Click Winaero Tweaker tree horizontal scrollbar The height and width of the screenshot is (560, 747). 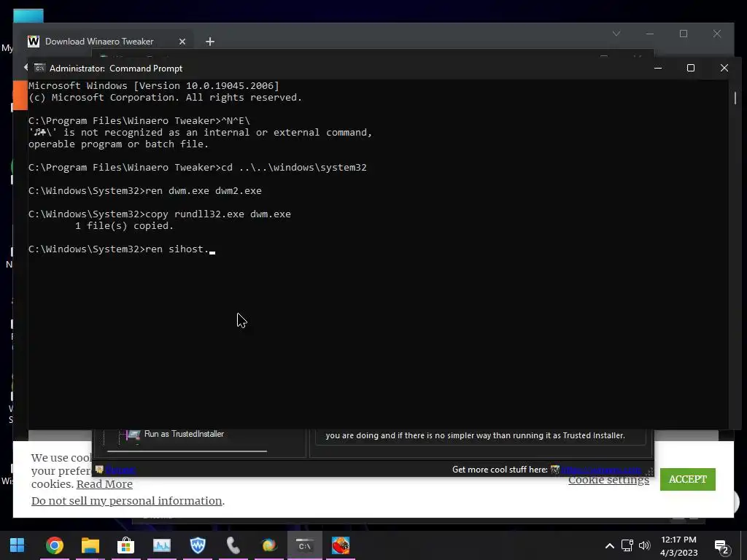(x=187, y=451)
